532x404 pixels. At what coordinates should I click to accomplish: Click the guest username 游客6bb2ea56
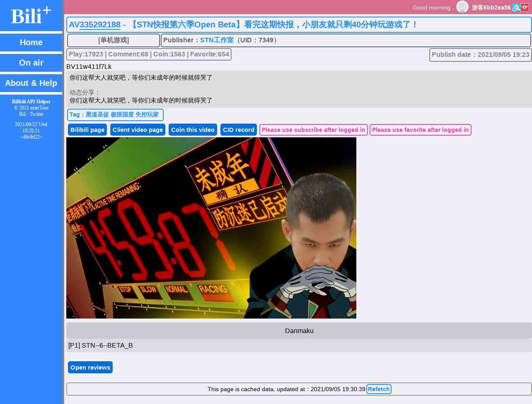coord(491,7)
